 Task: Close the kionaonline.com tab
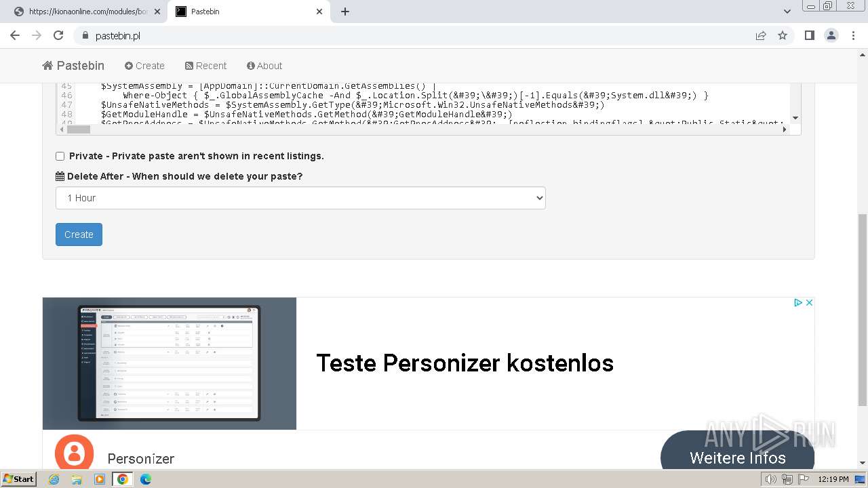(x=157, y=12)
